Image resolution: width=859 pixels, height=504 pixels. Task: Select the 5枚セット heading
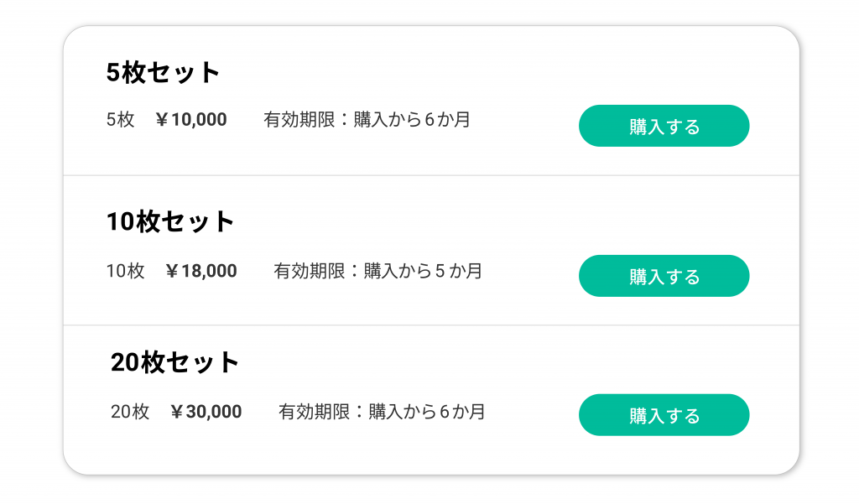164,73
